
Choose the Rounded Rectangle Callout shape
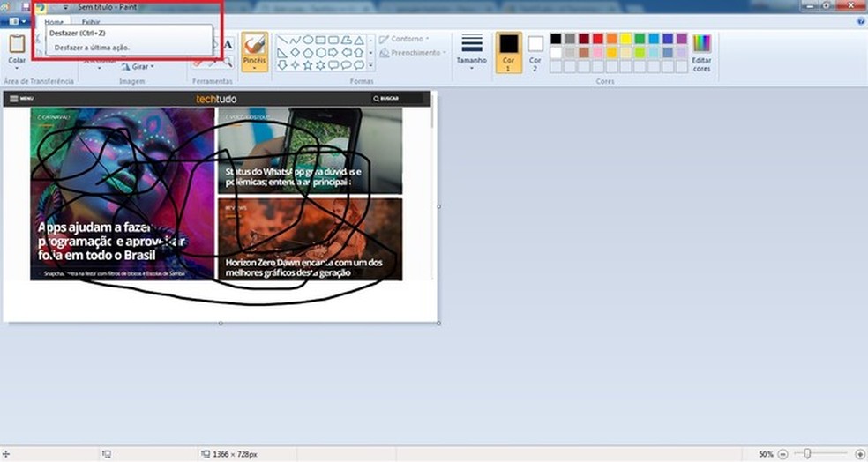(x=333, y=64)
